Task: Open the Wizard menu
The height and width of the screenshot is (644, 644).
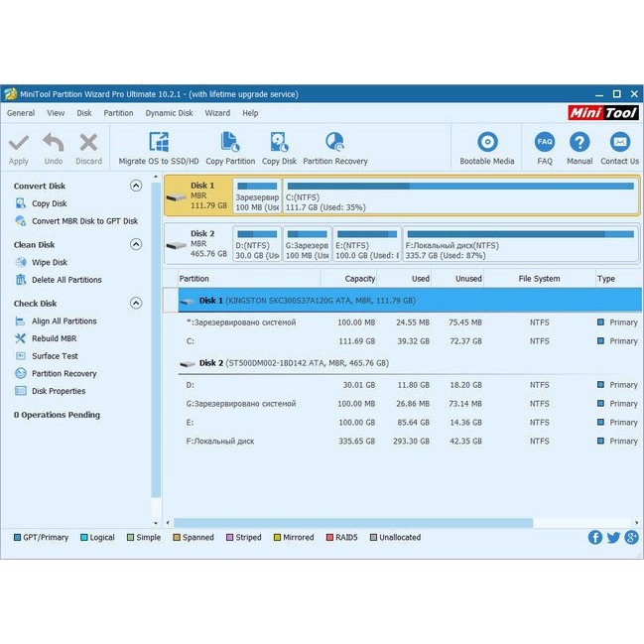Action: 217,113
